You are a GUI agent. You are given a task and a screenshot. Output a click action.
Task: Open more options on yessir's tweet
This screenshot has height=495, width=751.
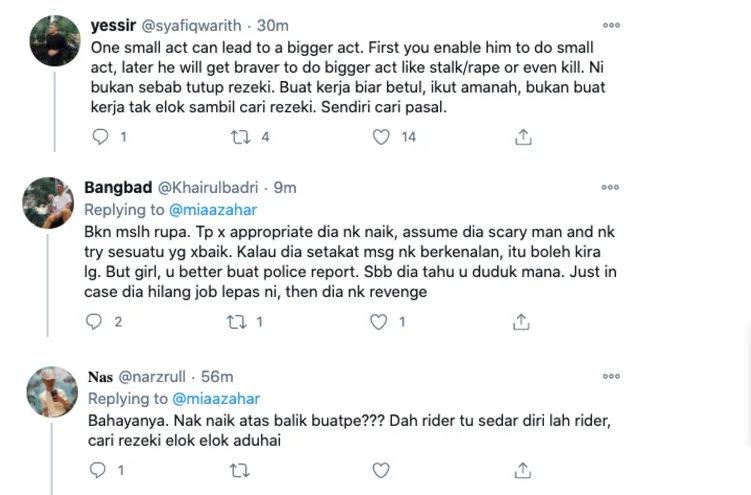610,25
